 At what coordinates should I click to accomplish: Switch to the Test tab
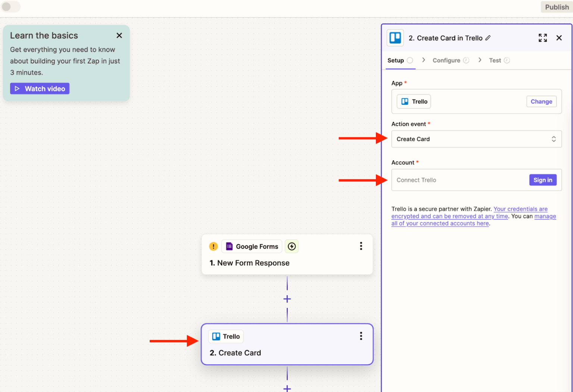[495, 60]
